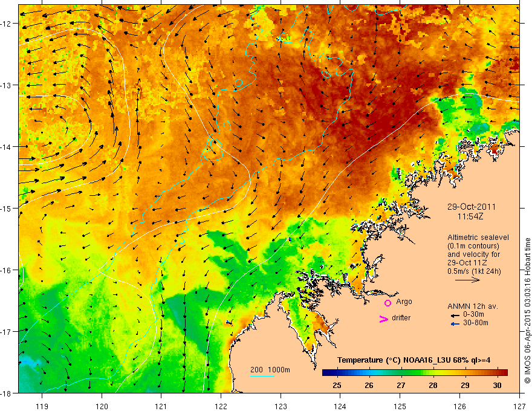Click the temperature color bar at 30
The height and width of the screenshot is (411, 532).
pyautogui.click(x=497, y=373)
